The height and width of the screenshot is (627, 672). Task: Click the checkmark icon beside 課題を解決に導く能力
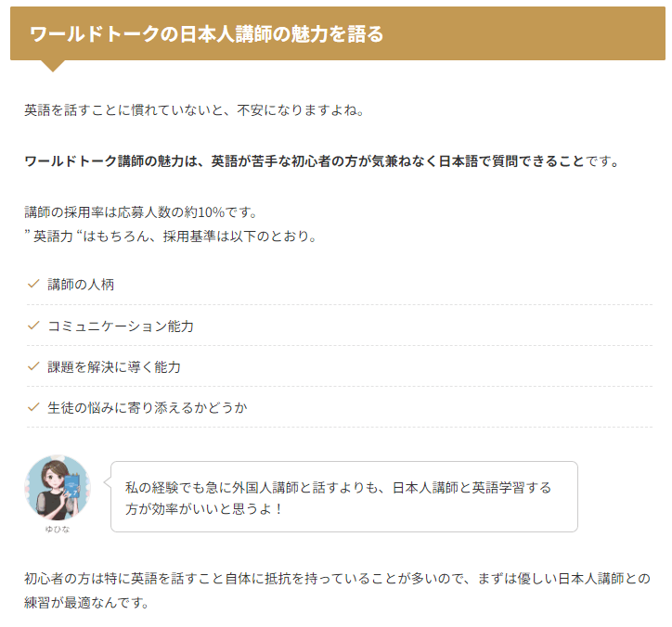33,366
